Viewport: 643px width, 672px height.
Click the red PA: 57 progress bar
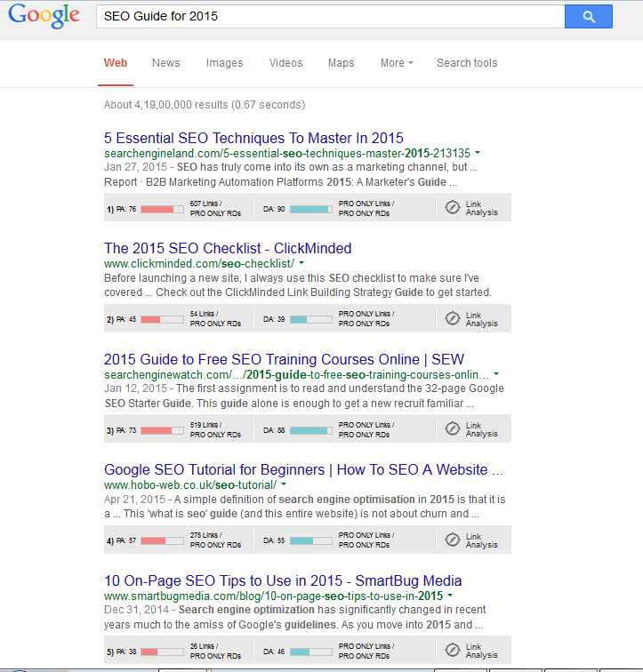click(162, 540)
